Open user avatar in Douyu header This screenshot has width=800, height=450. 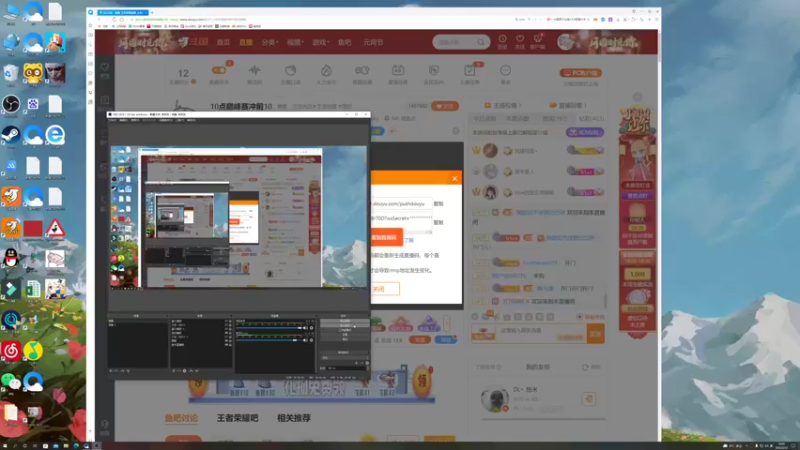click(565, 42)
